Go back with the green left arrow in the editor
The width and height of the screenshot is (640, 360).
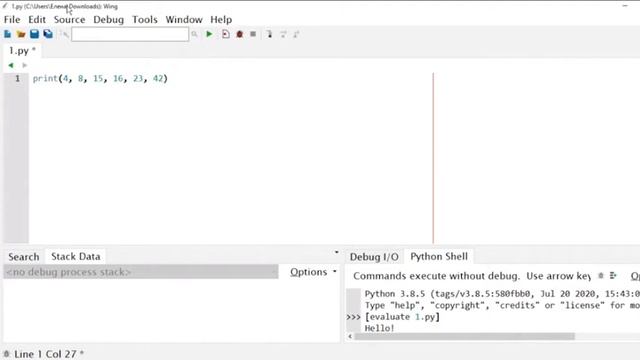coord(11,65)
